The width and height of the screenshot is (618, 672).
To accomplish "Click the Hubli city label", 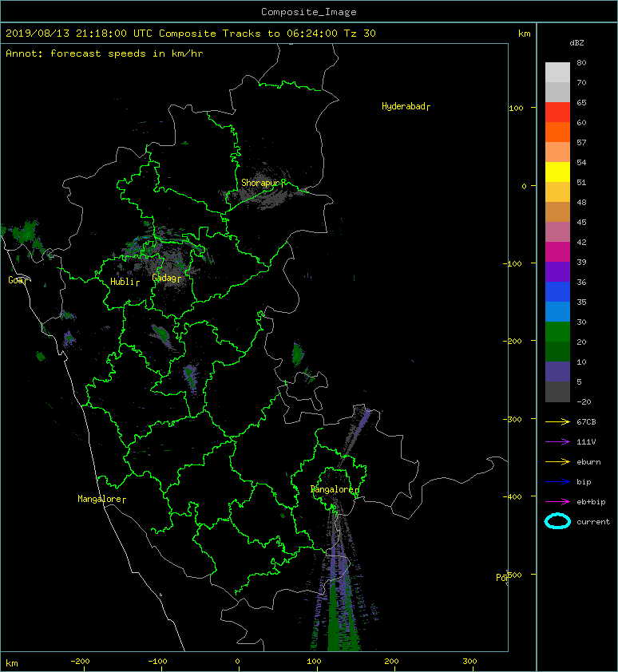I will [123, 282].
